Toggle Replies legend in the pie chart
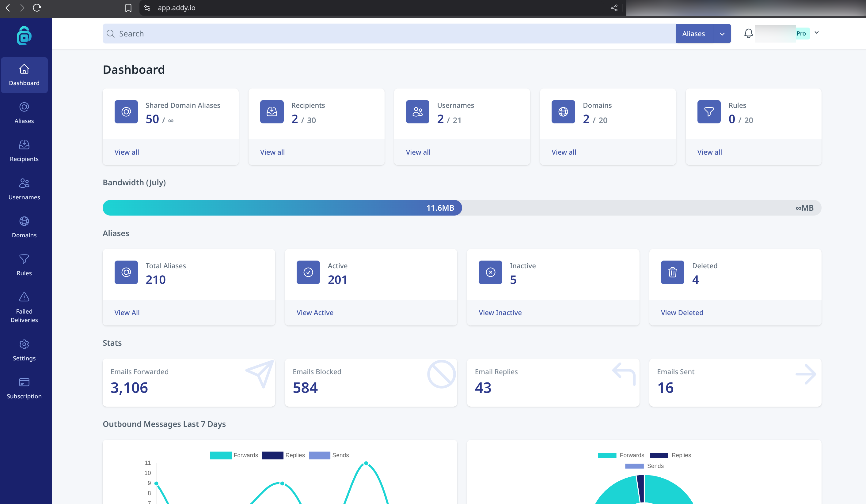Screen dimensions: 866x504 click(670, 455)
